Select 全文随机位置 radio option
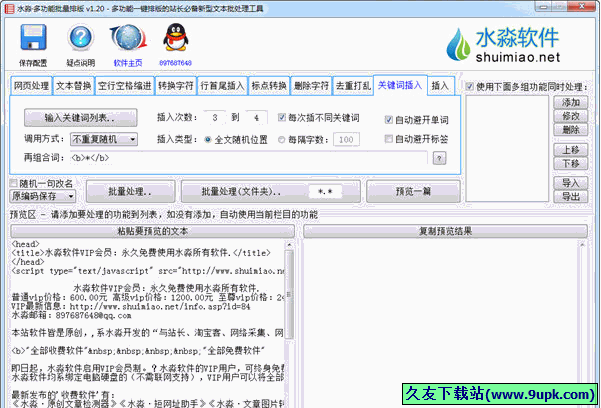The image size is (601, 408). pos(207,140)
